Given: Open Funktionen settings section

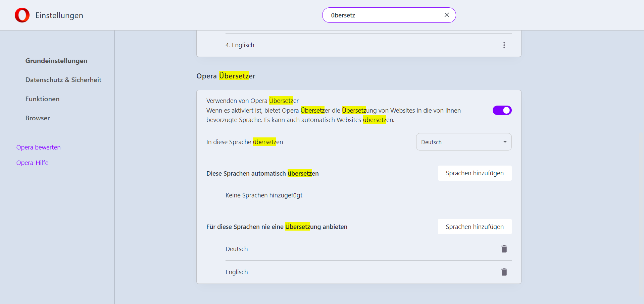Looking at the screenshot, I should [x=42, y=99].
